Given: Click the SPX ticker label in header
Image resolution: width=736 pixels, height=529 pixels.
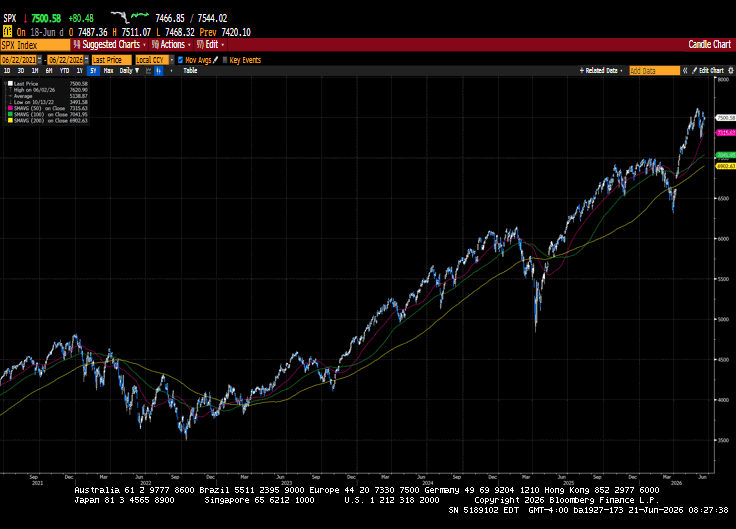Looking at the screenshot, I should 10,18.
